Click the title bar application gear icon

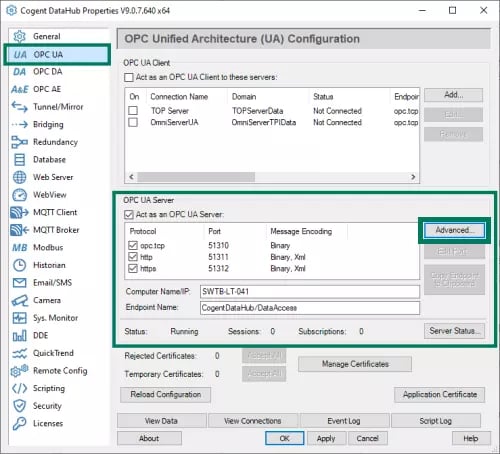click(x=11, y=10)
